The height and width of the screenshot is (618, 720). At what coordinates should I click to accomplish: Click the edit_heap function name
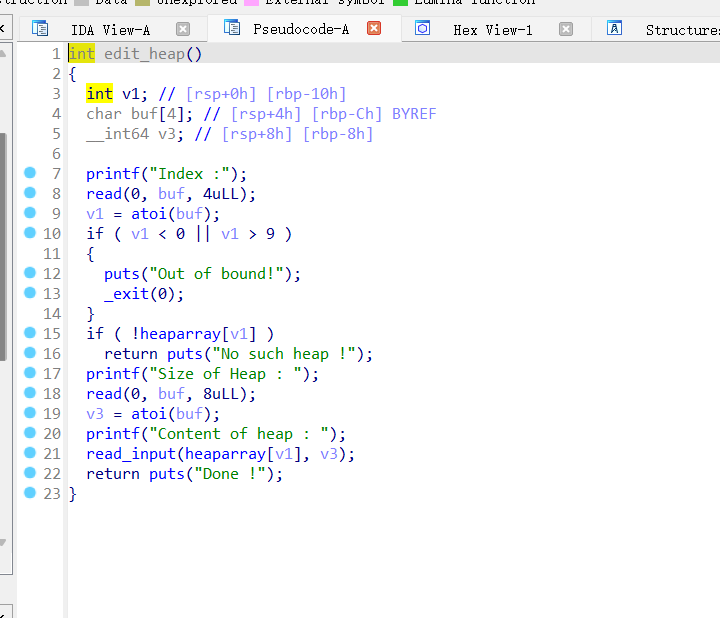point(145,54)
